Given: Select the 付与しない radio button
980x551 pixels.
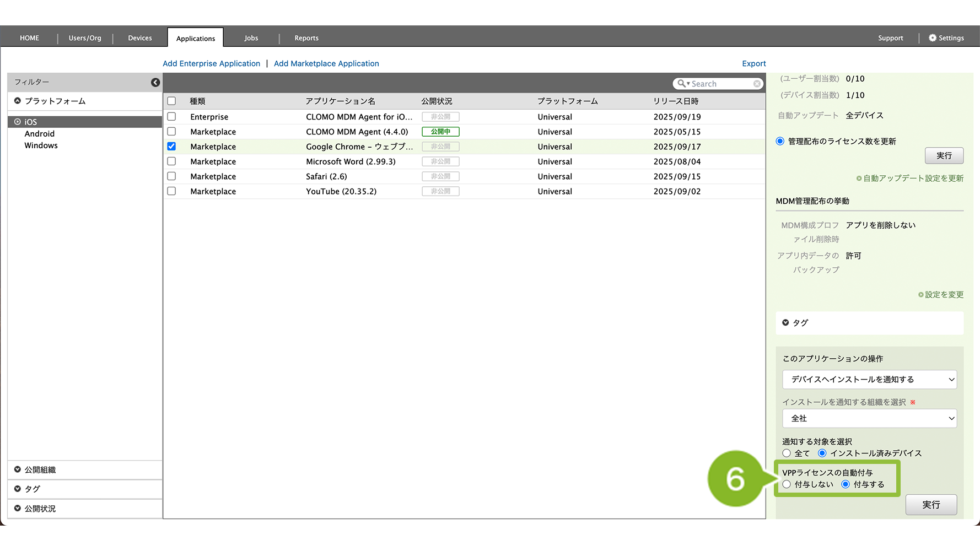Looking at the screenshot, I should [787, 484].
